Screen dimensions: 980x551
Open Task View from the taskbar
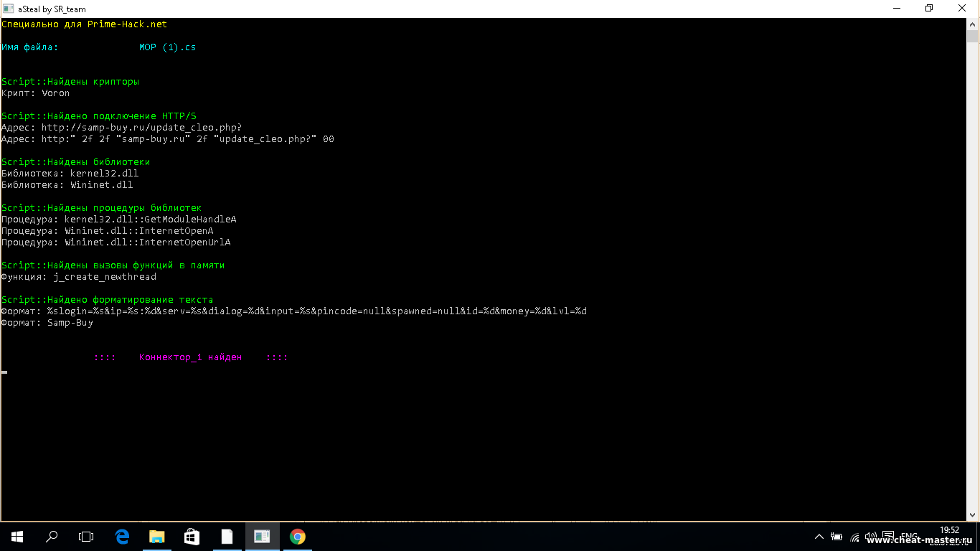coord(86,536)
